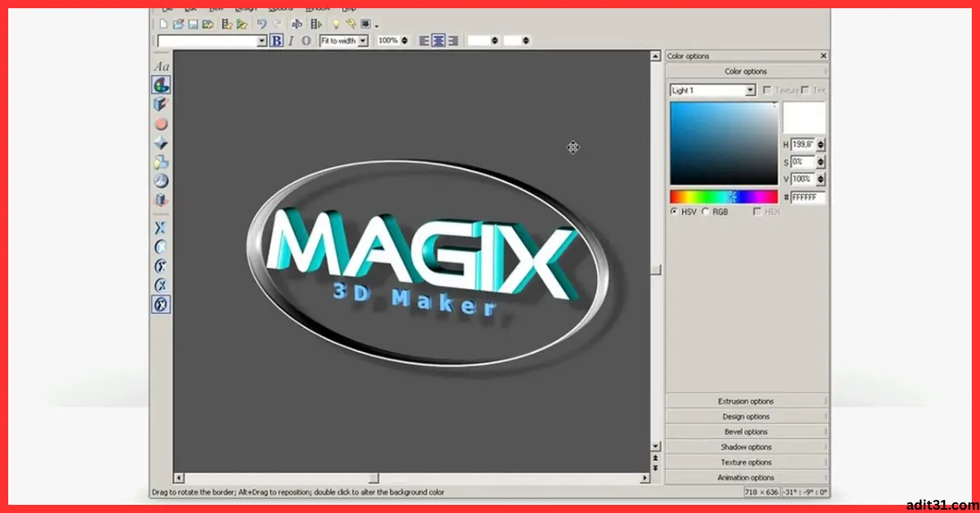Click the rainbow hue slider bar

(724, 197)
